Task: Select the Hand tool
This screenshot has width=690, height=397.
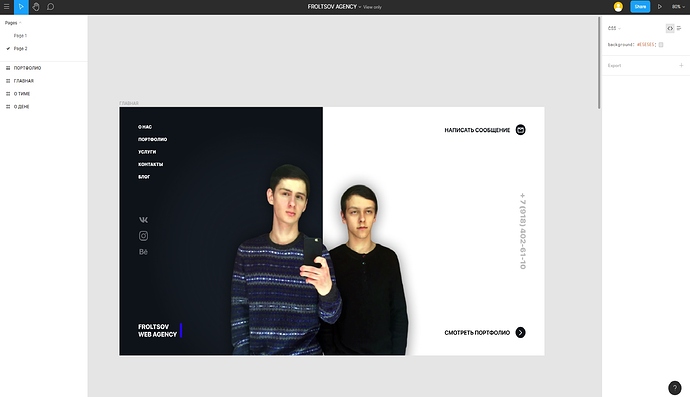Action: click(x=36, y=7)
